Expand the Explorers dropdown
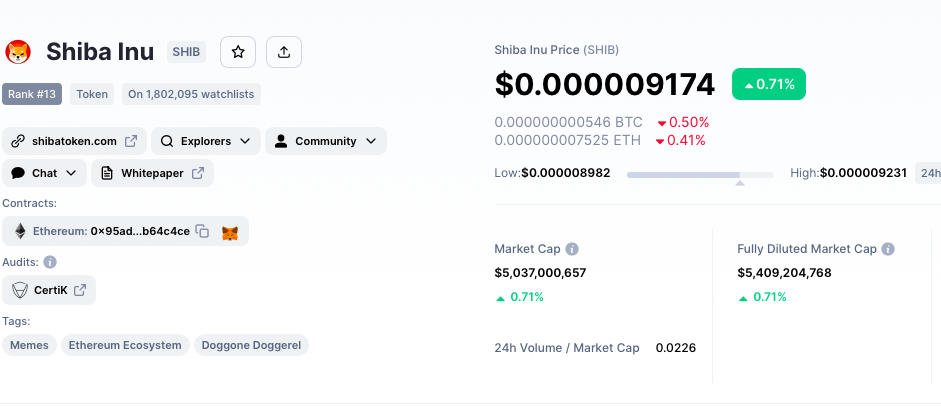Screen dimensions: 941x407 click(x=206, y=141)
